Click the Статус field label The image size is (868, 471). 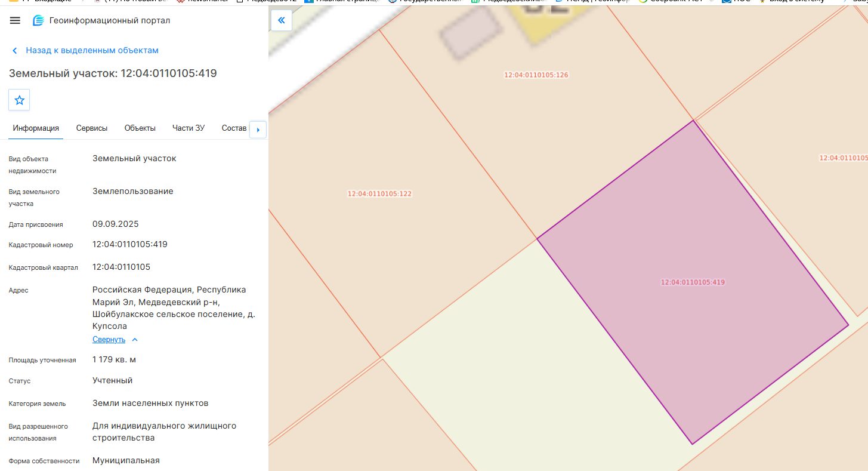coord(20,381)
